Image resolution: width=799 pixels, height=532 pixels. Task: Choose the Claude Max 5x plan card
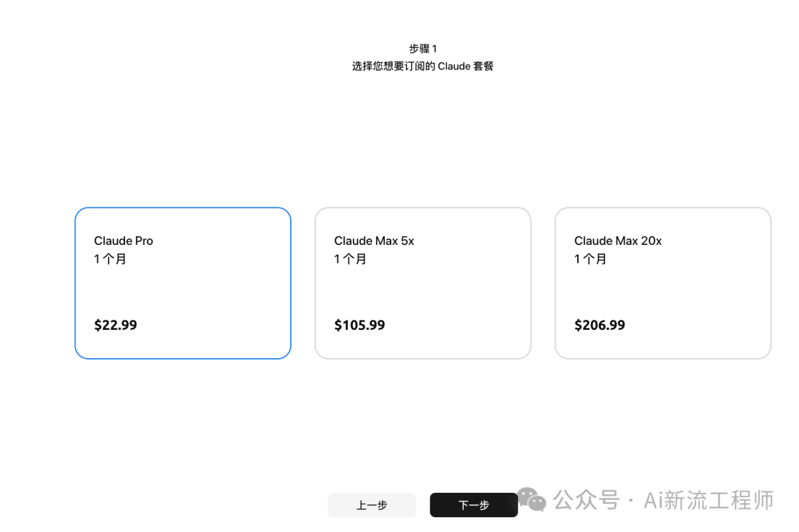pos(422,283)
